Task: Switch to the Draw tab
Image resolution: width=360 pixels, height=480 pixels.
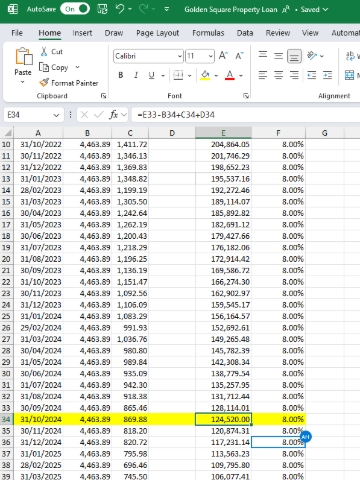Action: [x=114, y=33]
